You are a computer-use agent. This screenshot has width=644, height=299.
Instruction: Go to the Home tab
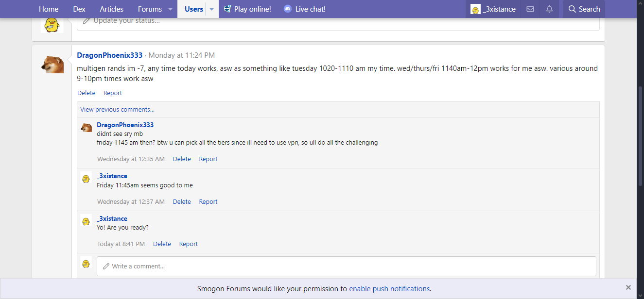(x=49, y=9)
